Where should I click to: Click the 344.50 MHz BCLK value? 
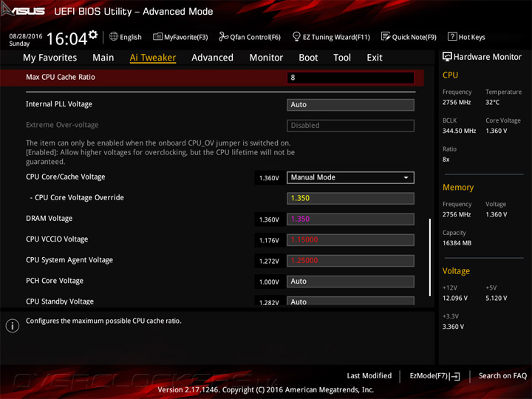(459, 131)
